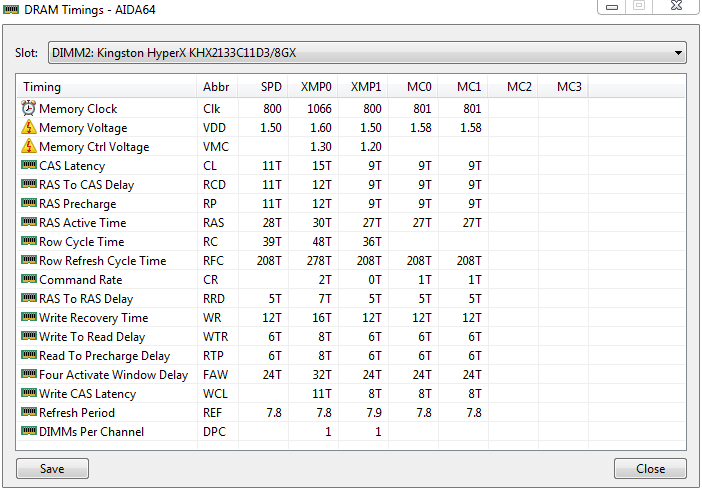
Task: Click the SPD column header
Action: [x=271, y=87]
